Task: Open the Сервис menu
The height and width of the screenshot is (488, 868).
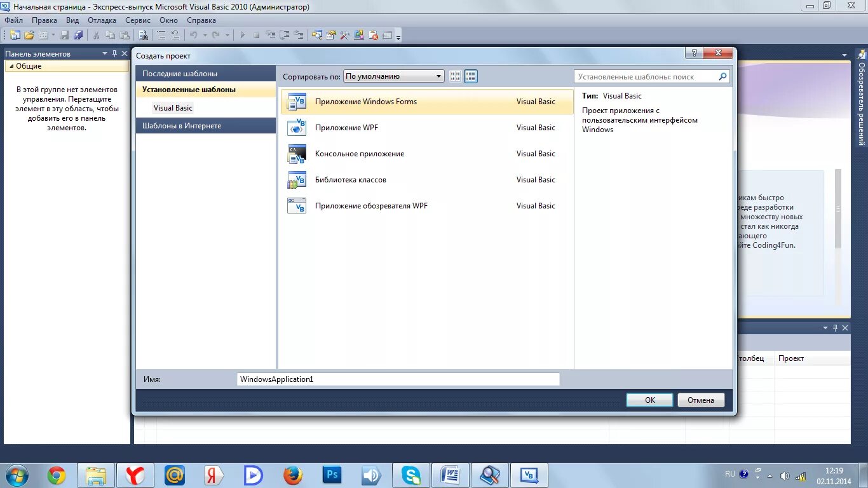Action: pyautogui.click(x=138, y=20)
